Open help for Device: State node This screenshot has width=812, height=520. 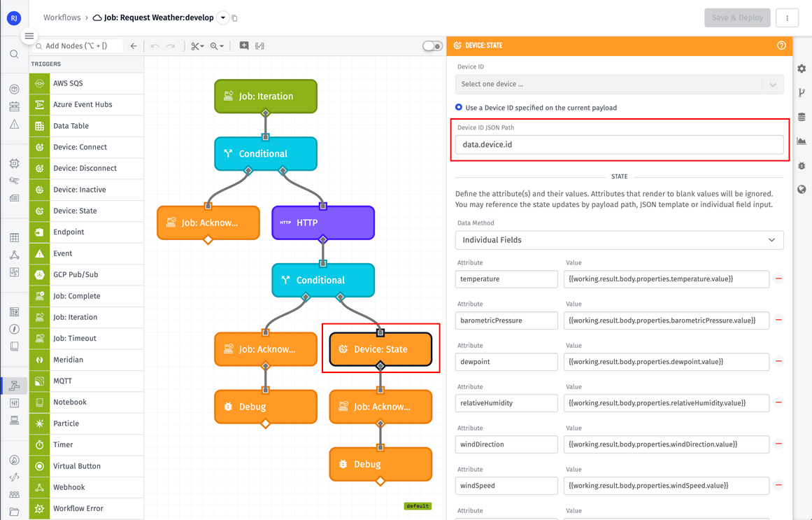click(781, 45)
